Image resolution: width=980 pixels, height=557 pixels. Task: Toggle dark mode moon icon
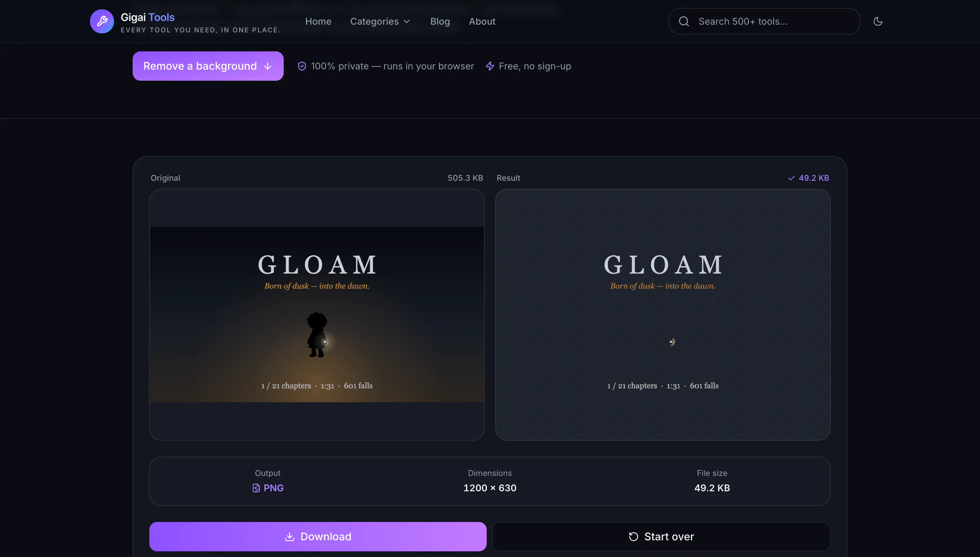coord(878,21)
